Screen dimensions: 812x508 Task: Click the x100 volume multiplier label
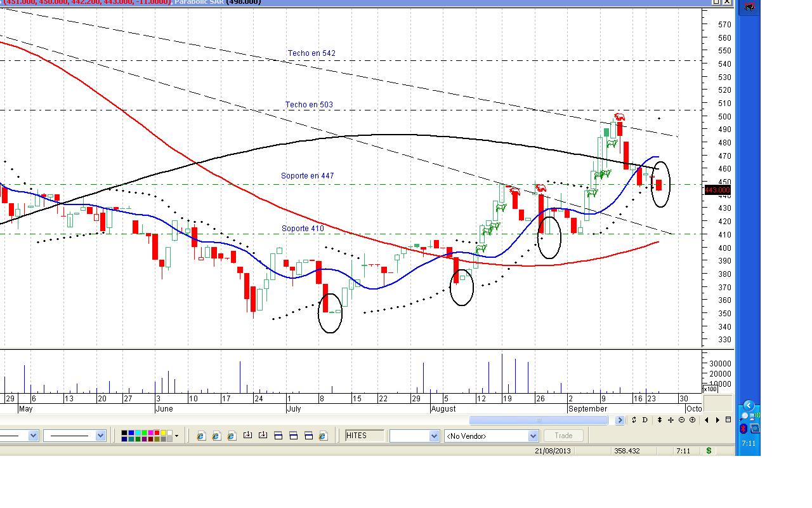tap(711, 389)
